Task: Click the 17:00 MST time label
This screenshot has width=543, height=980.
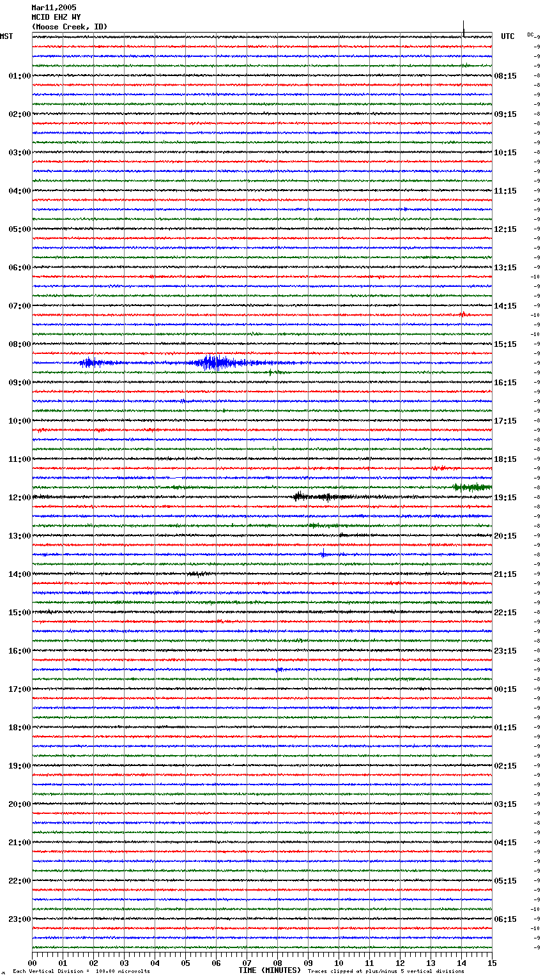Action: tap(20, 689)
